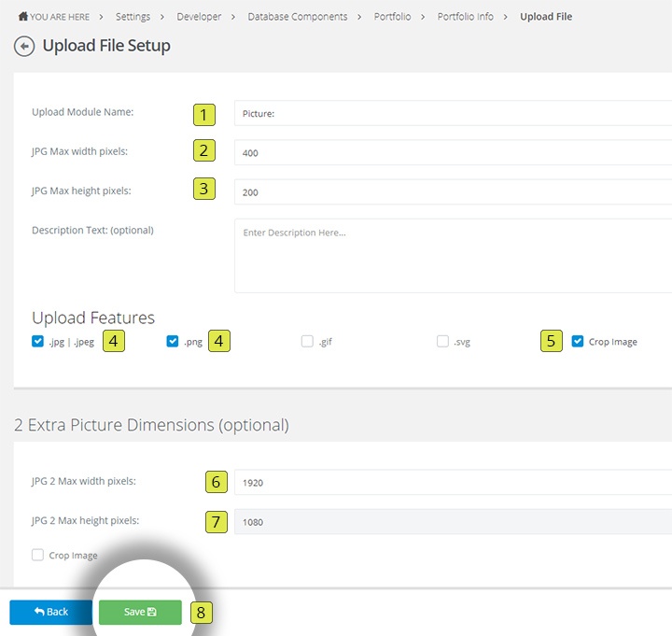Click Upload Module Name field

tap(453, 114)
